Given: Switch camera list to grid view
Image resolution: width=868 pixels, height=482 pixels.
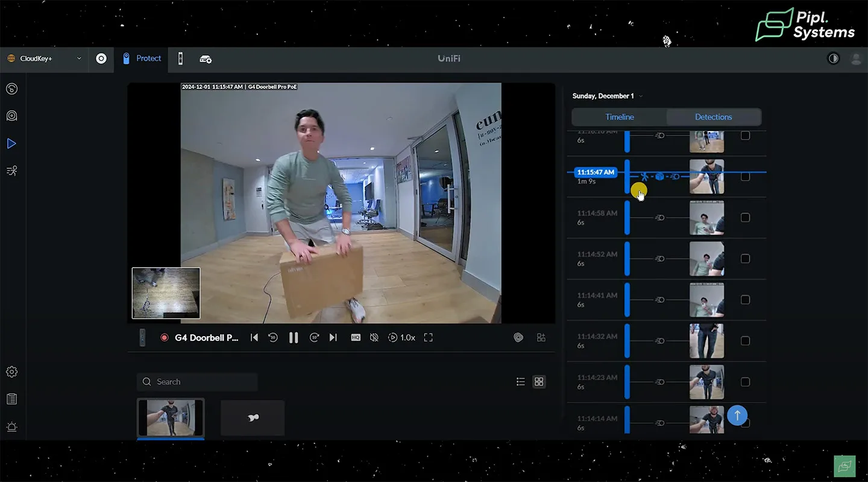Looking at the screenshot, I should [539, 382].
